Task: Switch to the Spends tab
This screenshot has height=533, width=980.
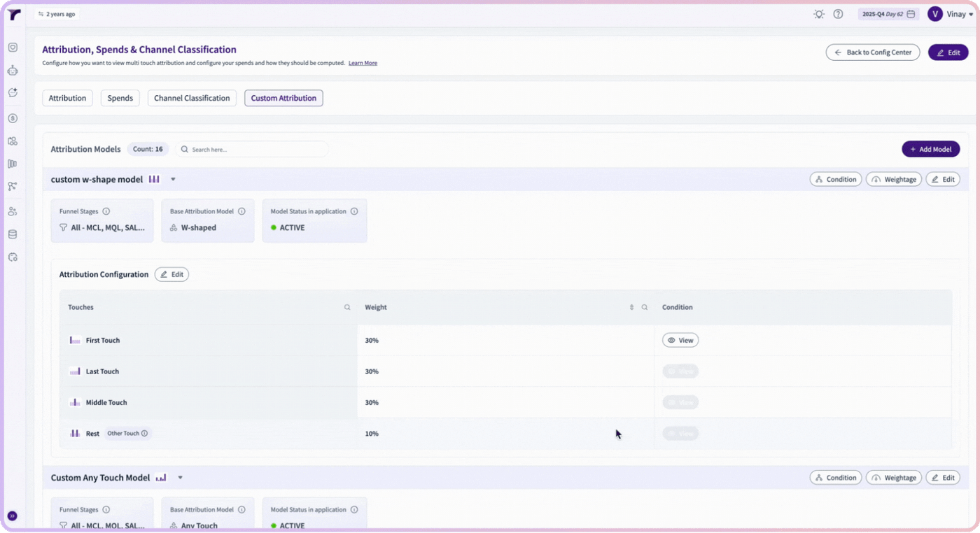Action: [120, 98]
